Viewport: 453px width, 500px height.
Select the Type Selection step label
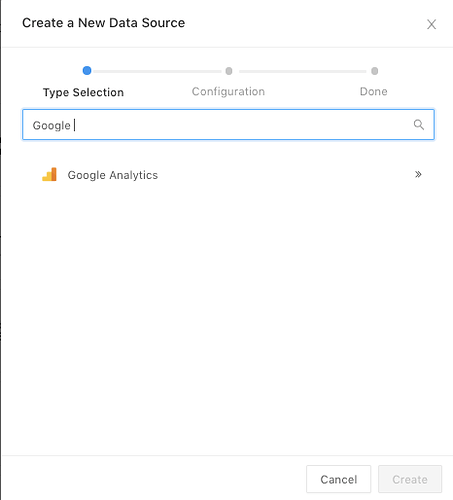(x=83, y=92)
